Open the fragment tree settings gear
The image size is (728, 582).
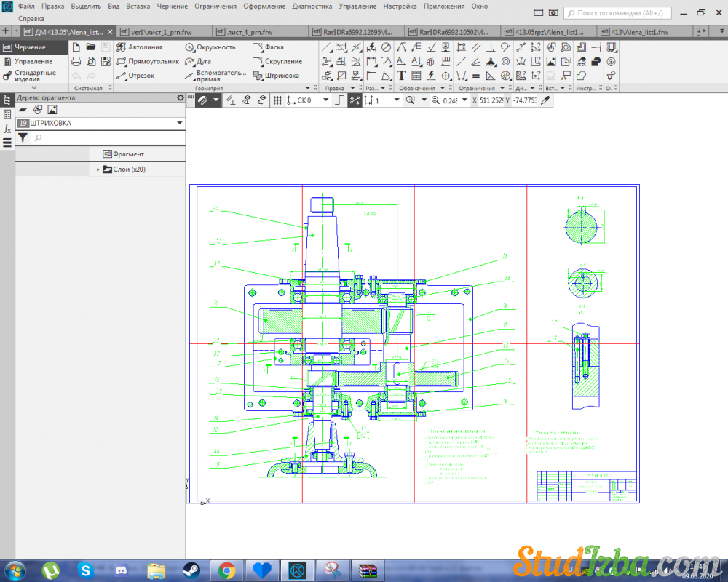pos(181,97)
